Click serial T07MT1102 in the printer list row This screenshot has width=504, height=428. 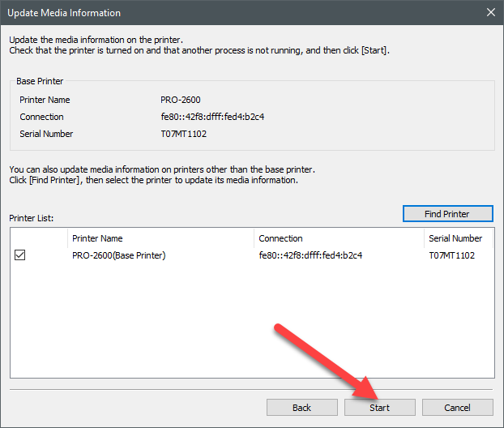click(451, 255)
